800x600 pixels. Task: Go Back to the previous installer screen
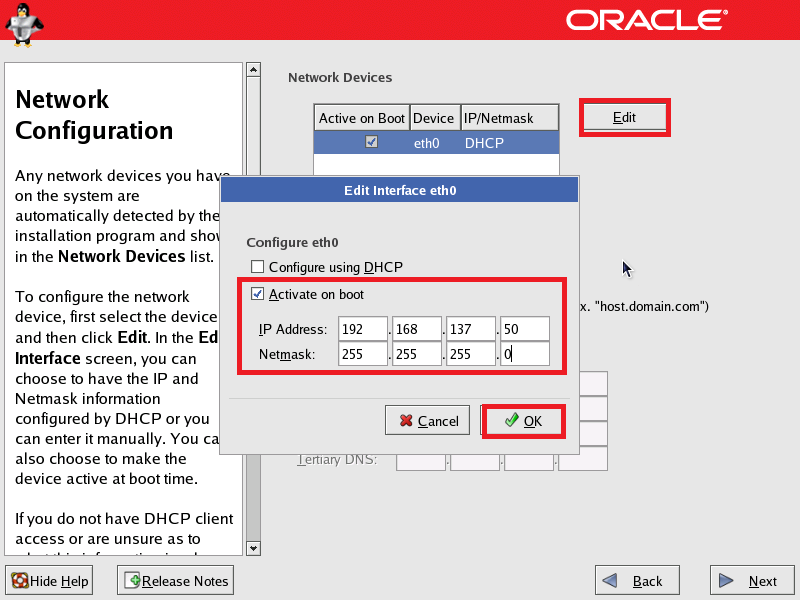click(x=637, y=581)
